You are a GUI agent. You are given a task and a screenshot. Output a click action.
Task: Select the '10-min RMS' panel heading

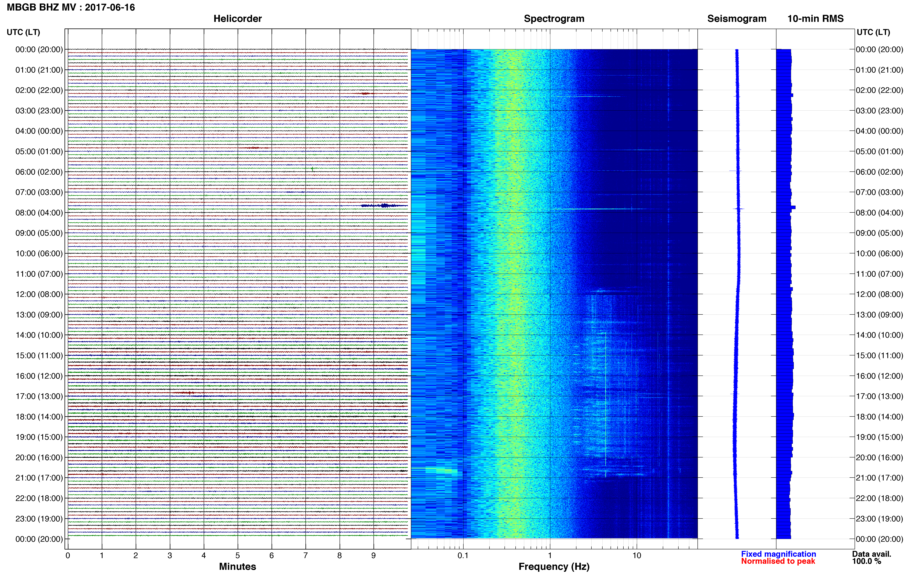coord(815,19)
